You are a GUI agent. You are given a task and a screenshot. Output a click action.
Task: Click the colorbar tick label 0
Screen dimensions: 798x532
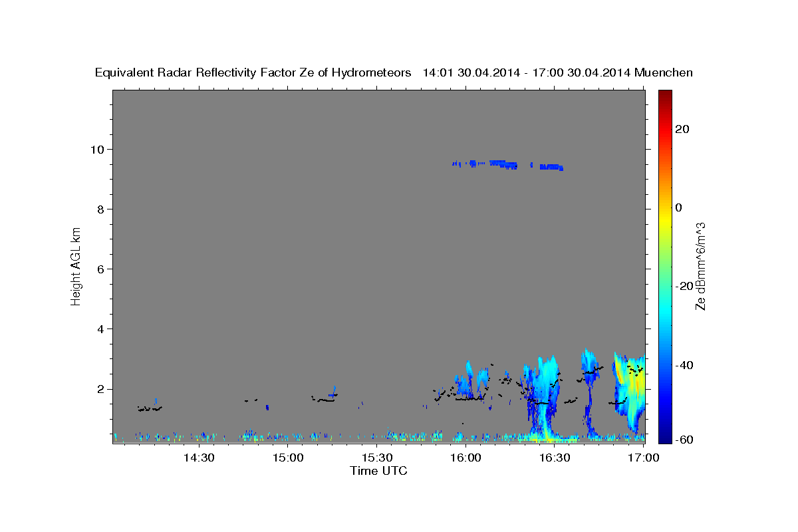click(x=678, y=207)
